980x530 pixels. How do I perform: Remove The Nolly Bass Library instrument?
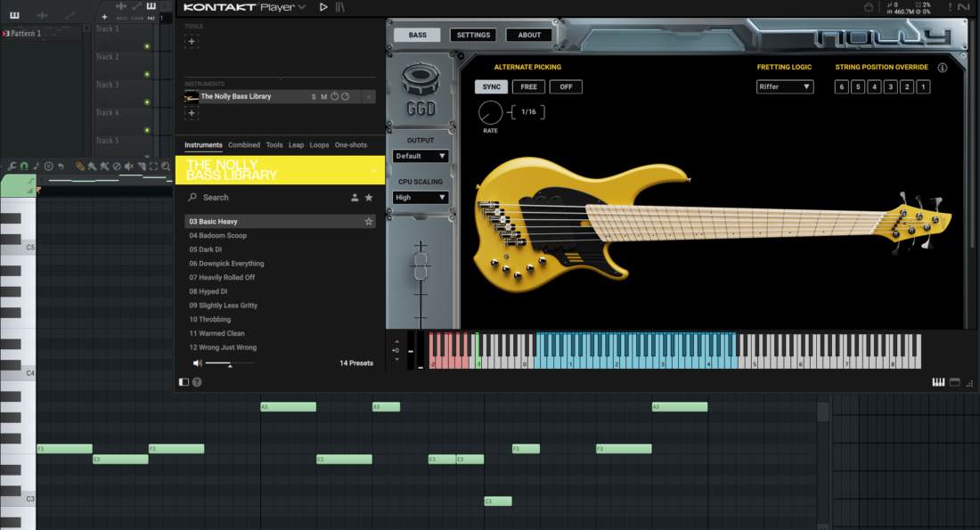coord(369,97)
